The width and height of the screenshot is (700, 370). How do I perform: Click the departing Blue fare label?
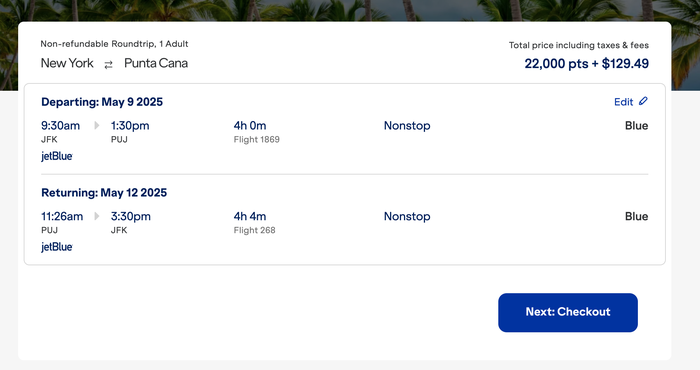pos(636,125)
